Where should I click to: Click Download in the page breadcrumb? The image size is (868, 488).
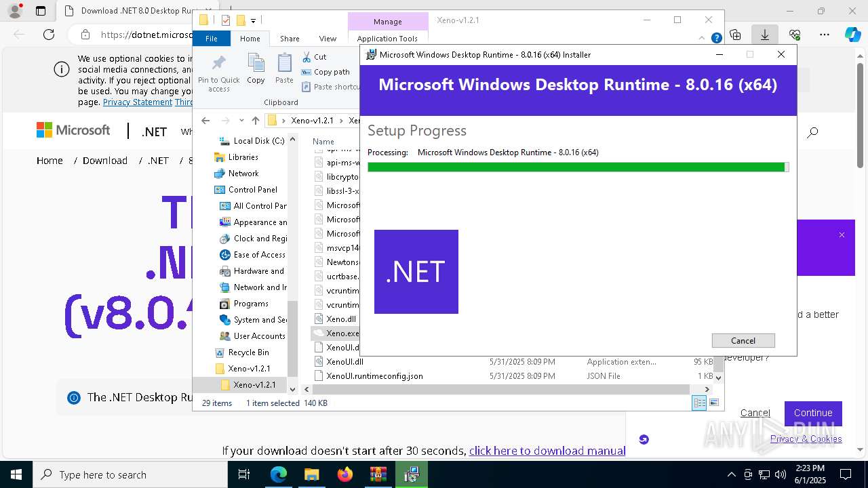105,161
